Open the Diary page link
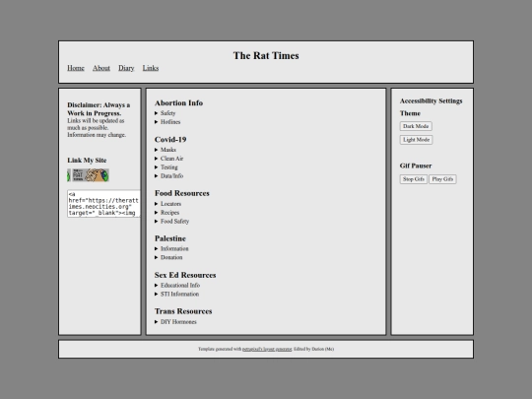This screenshot has height=399, width=532. [126, 68]
